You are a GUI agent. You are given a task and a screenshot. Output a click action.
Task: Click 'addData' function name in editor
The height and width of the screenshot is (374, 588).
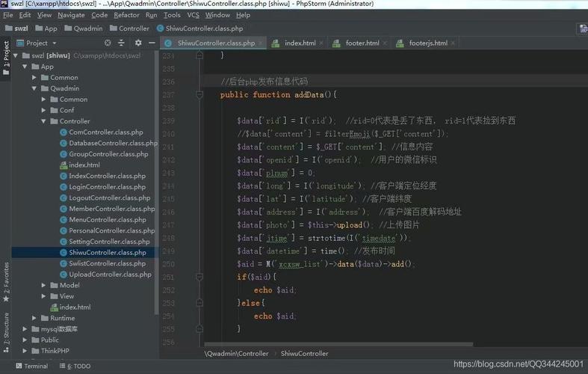(x=309, y=95)
